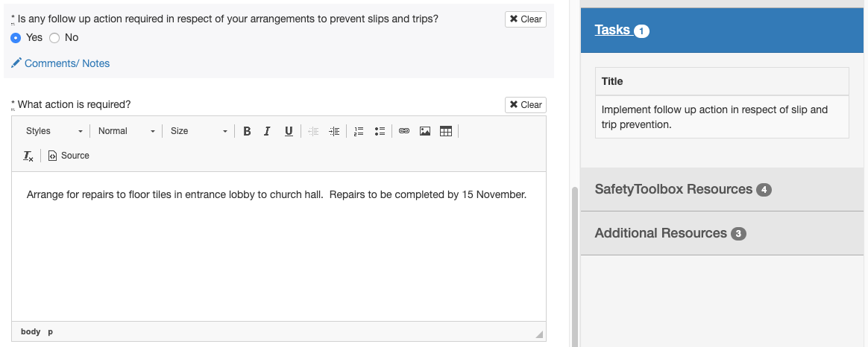Grab the editor resize handle corner

click(539, 334)
